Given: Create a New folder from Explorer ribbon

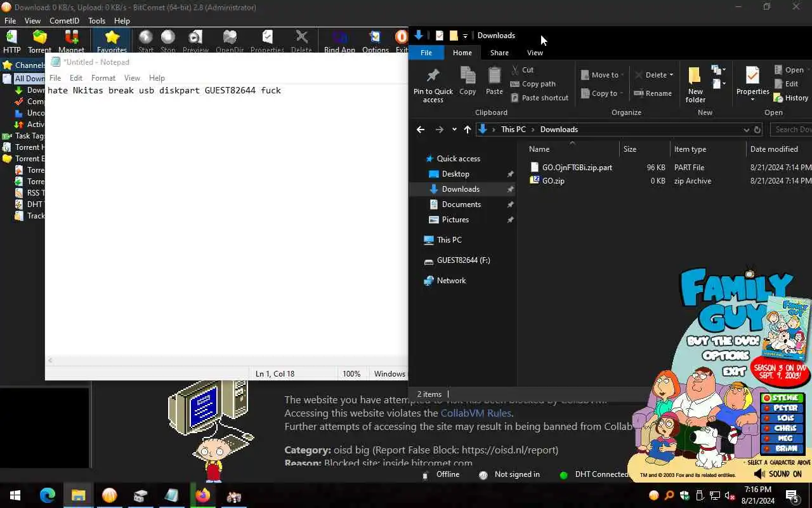Looking at the screenshot, I should pos(695,84).
